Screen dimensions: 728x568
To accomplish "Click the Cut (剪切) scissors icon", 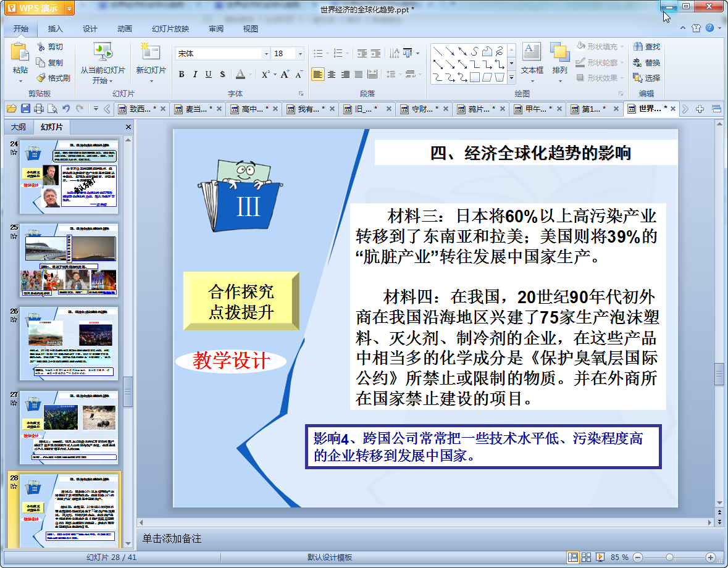I will [x=41, y=46].
